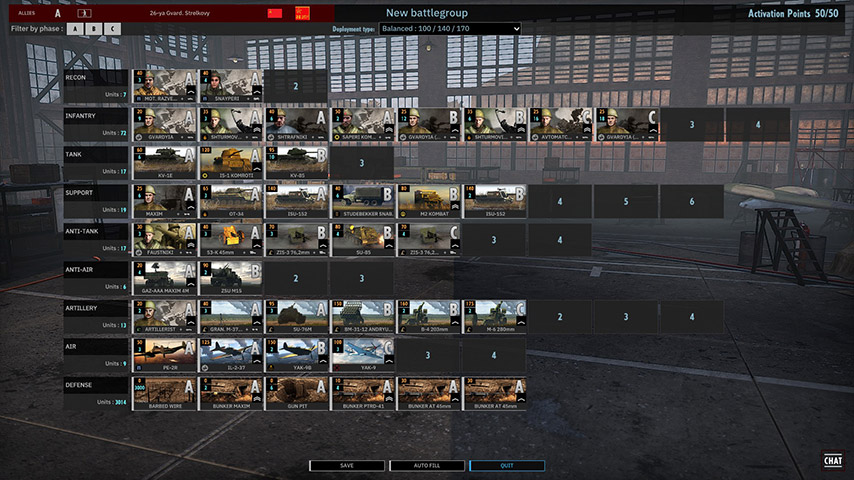
Task: Click empty slot 3 in Artillery row
Action: tap(626, 317)
